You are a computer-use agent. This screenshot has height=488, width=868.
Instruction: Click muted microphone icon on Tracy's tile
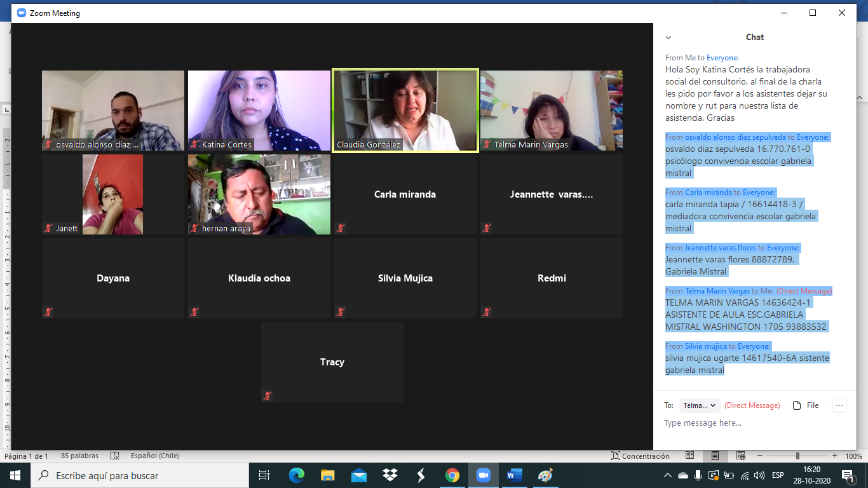point(268,396)
